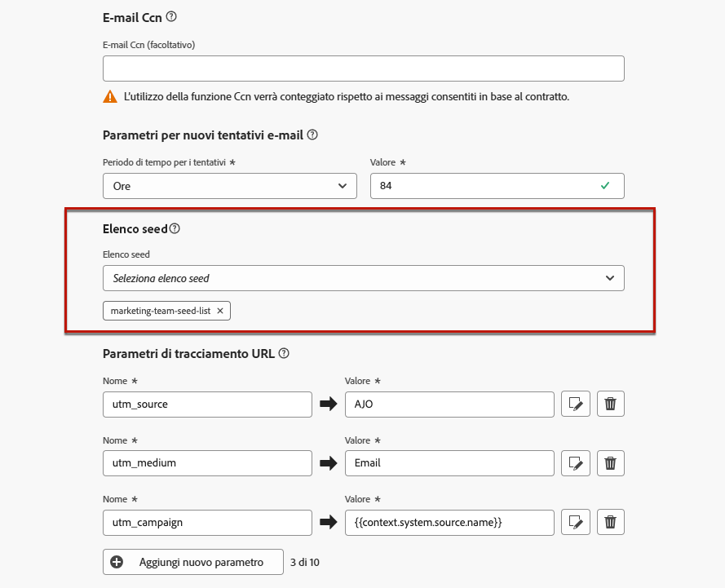Image resolution: width=725 pixels, height=588 pixels.
Task: Click the Valore field containing AJO
Action: click(449, 405)
